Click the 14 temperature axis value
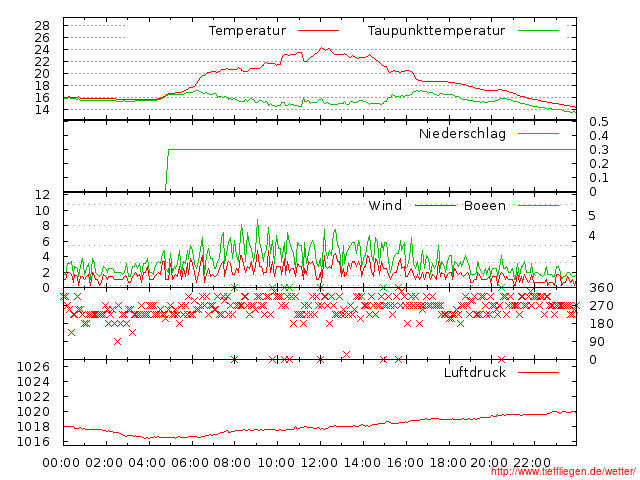The height and width of the screenshot is (480, 640). (42, 109)
